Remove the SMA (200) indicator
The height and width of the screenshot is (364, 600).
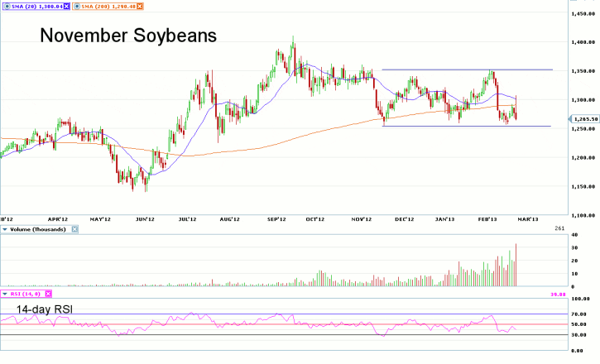click(x=138, y=6)
